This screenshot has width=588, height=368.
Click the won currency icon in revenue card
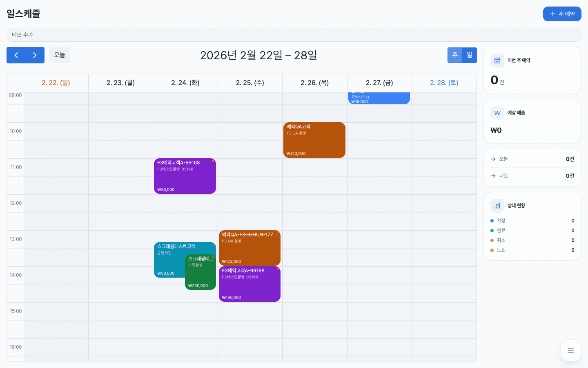coord(497,113)
